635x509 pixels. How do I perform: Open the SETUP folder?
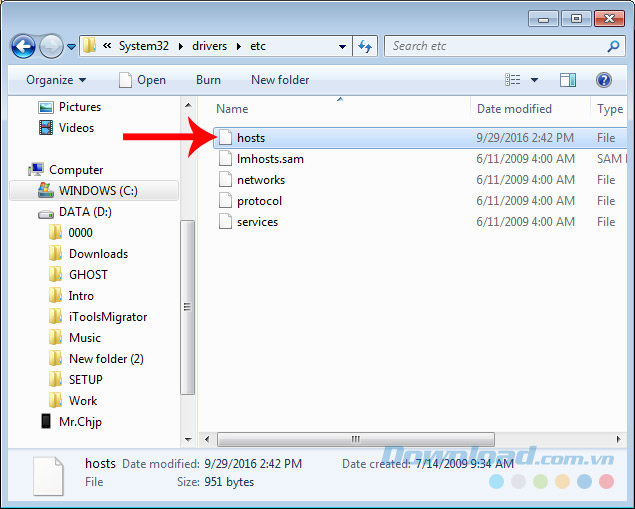point(76,380)
